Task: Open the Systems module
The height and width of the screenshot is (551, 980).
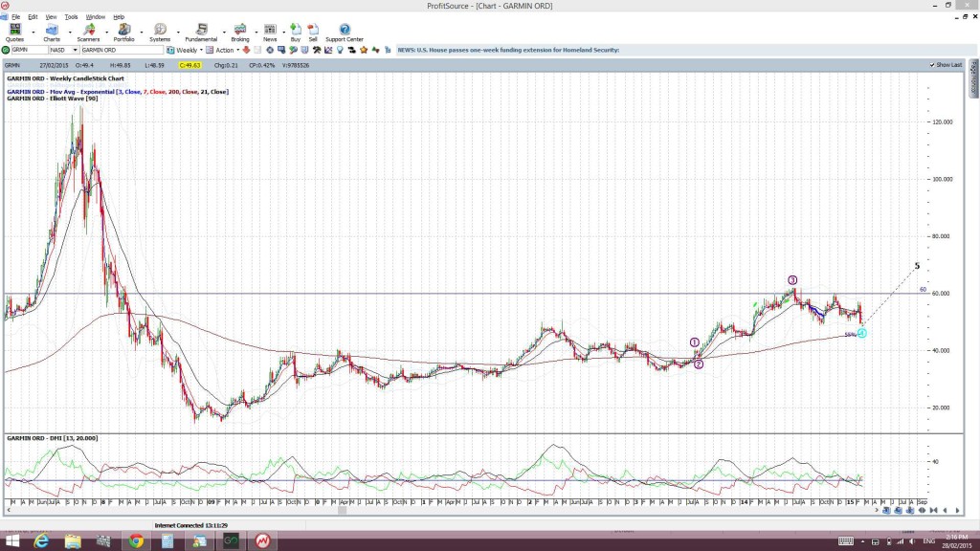Action: tap(160, 33)
